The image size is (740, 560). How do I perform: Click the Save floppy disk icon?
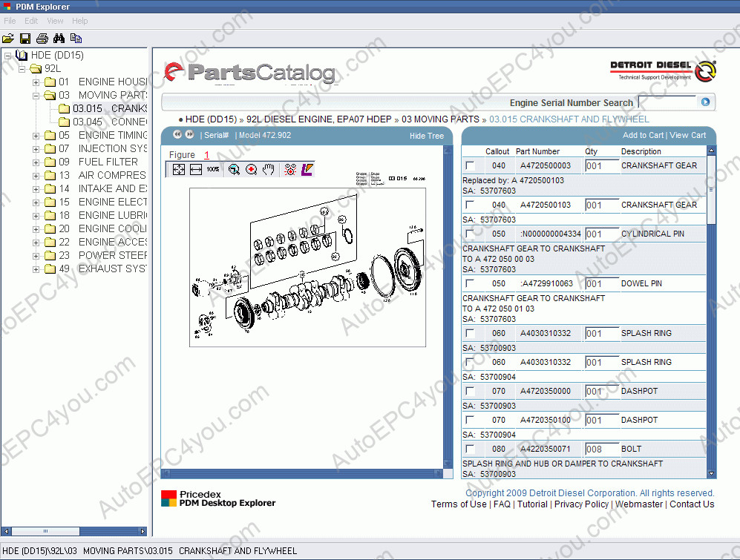[x=25, y=39]
